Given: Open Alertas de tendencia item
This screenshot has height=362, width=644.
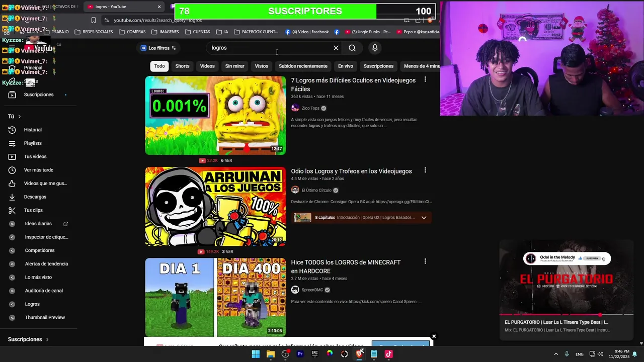Looking at the screenshot, I should point(46,264).
